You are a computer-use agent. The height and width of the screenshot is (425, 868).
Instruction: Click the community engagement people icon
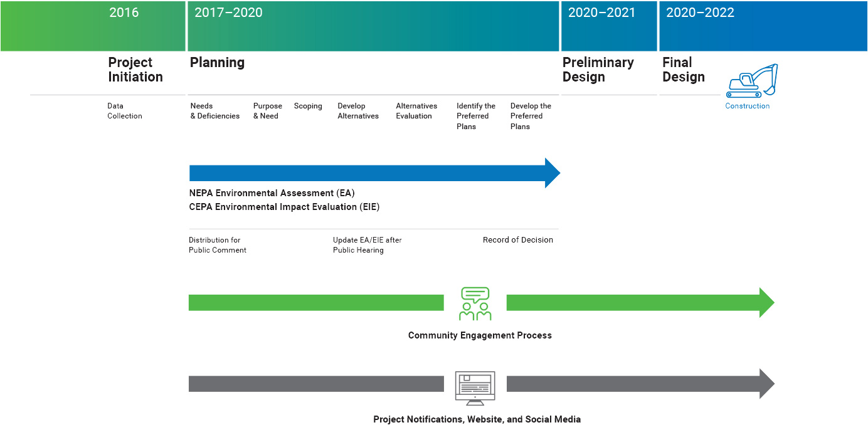(x=475, y=304)
